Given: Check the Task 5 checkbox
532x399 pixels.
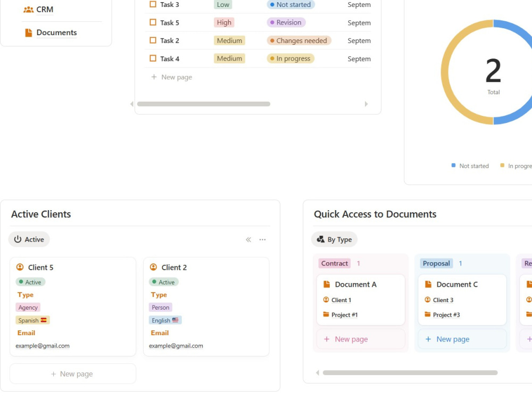Looking at the screenshot, I should click(153, 22).
